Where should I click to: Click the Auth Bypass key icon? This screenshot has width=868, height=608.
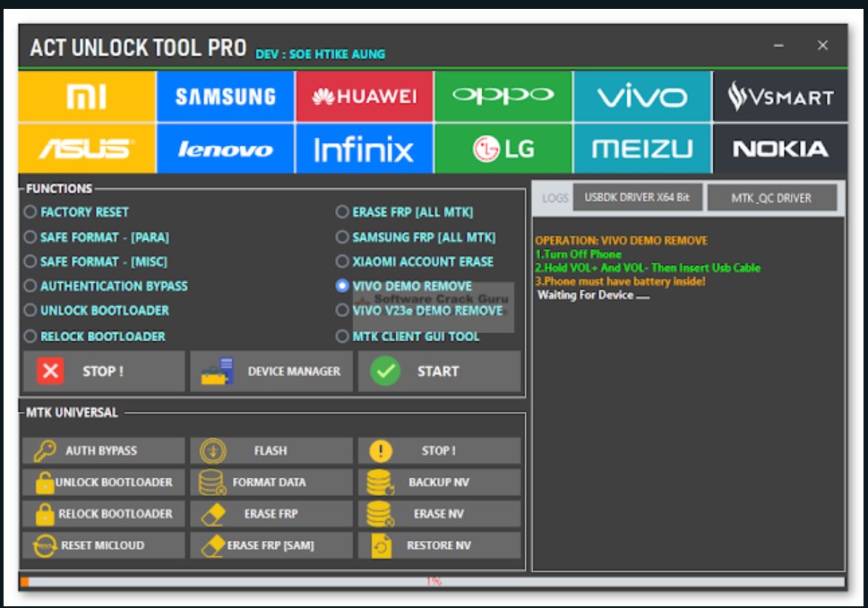[x=45, y=451]
